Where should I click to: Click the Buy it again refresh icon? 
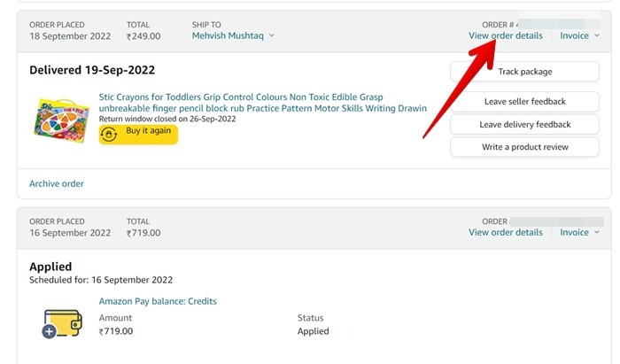[108, 135]
